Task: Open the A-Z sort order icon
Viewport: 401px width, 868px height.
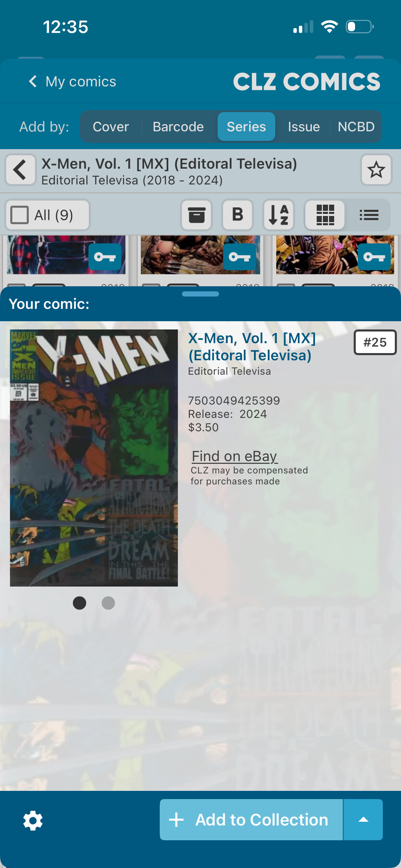Action: [x=279, y=215]
